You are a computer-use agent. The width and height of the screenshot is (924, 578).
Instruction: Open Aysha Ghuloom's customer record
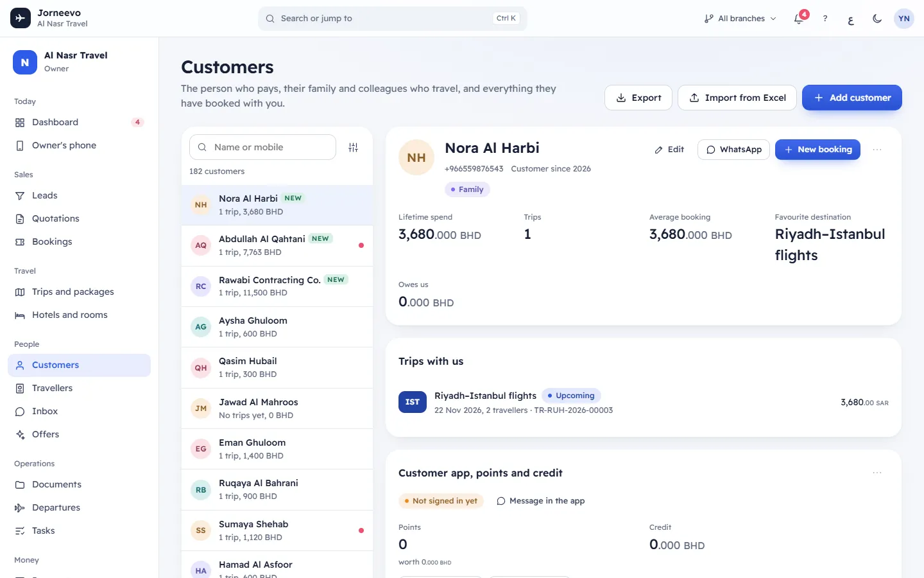click(x=277, y=327)
